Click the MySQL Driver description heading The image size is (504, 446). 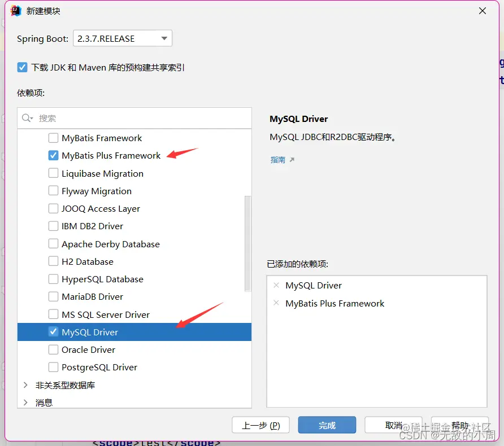point(298,119)
